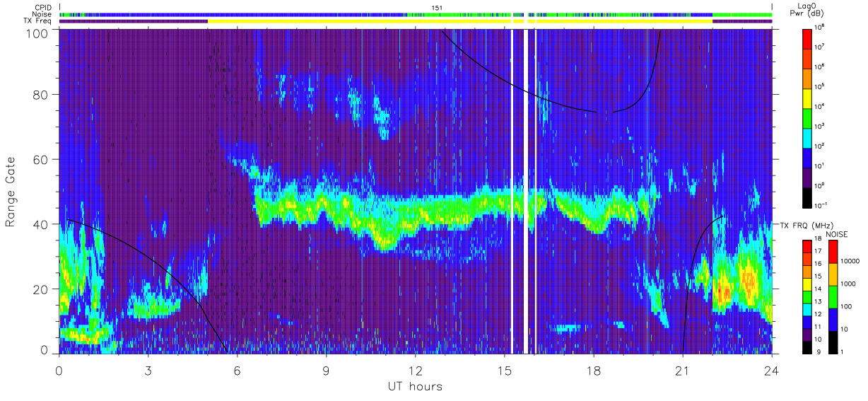Image resolution: width=868 pixels, height=401 pixels.
Task: Click the 'Noise' row label at top left
Action: (x=42, y=14)
